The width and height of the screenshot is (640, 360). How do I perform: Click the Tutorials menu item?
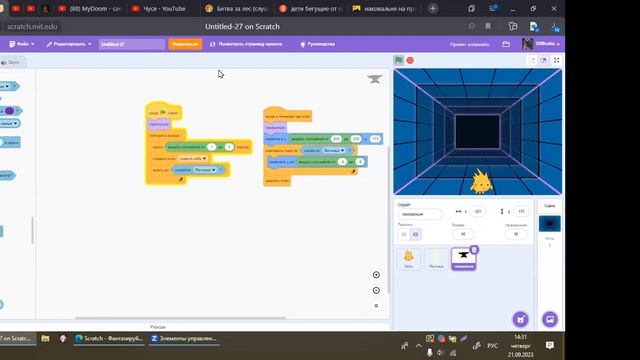[x=318, y=44]
